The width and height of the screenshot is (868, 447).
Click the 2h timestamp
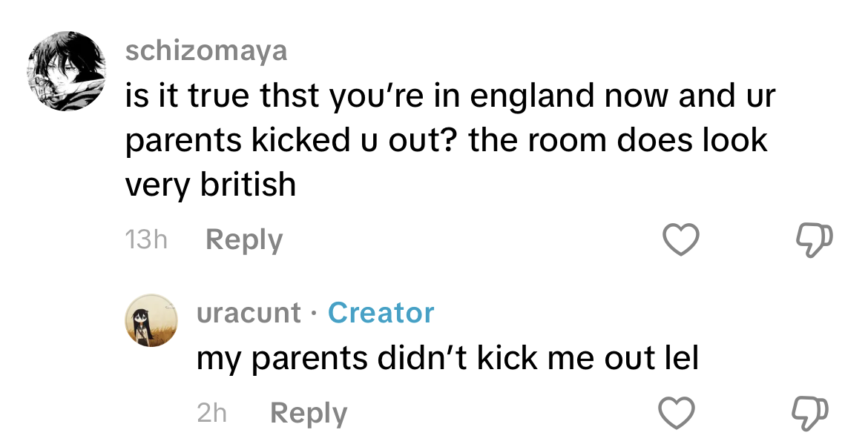click(x=211, y=413)
